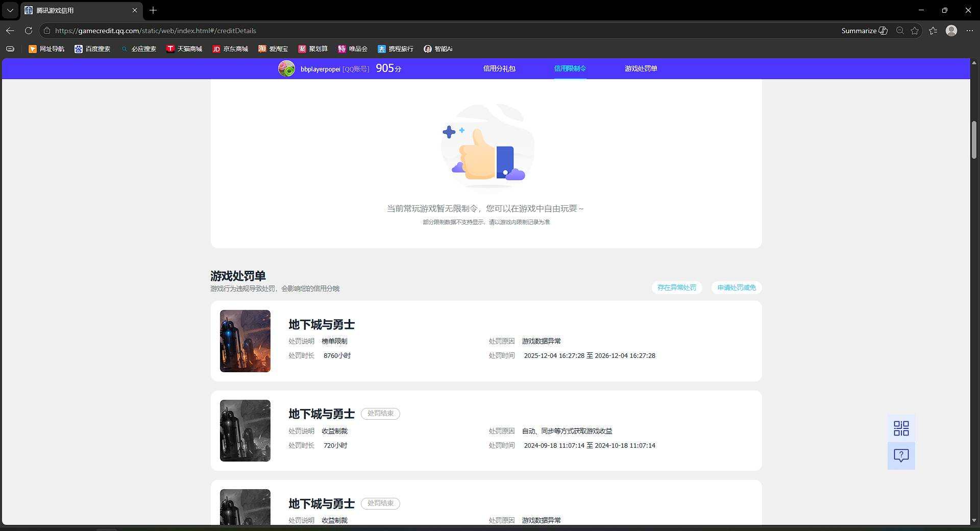Open the zoom magnifier icon
The height and width of the screenshot is (531, 980).
point(900,31)
